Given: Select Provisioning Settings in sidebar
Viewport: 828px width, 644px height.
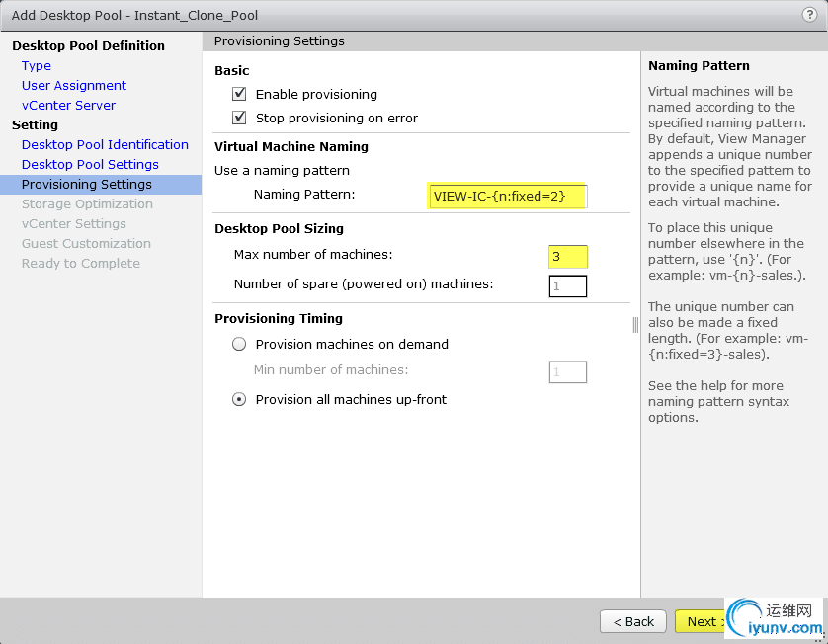Looking at the screenshot, I should coord(101,185).
